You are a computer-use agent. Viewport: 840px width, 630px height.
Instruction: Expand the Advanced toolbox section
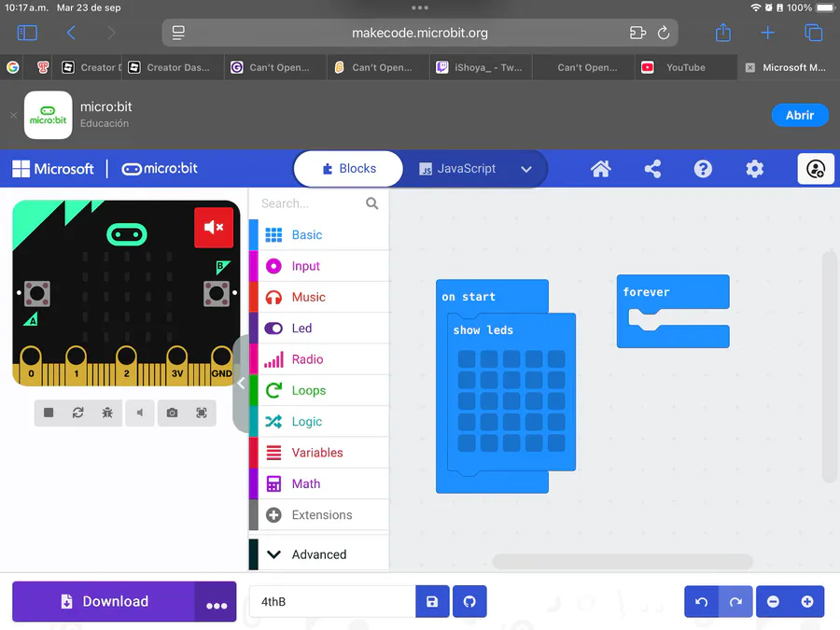coord(319,553)
